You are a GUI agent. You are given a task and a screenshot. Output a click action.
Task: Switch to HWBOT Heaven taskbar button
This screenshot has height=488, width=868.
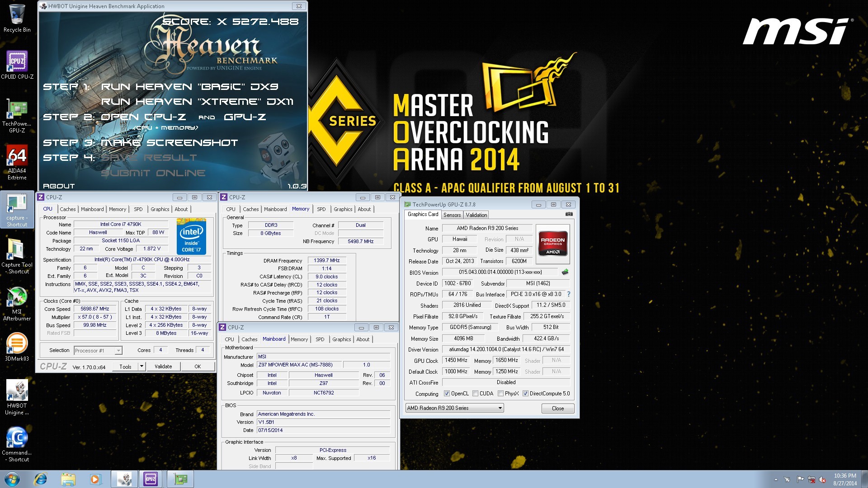point(124,479)
